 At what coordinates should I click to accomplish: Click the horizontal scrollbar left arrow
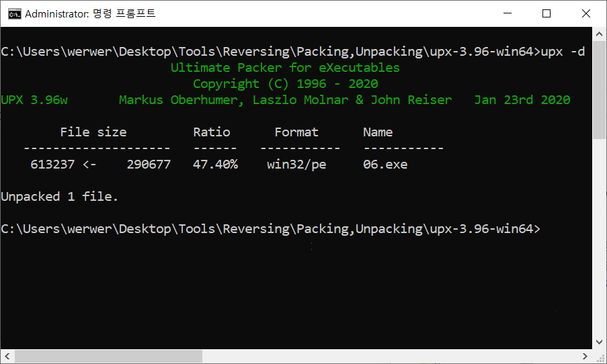(x=7, y=356)
